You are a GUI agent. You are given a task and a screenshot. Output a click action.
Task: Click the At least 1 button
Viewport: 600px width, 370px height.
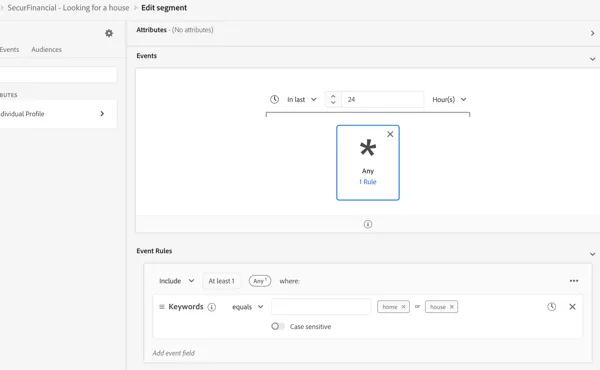pos(221,281)
